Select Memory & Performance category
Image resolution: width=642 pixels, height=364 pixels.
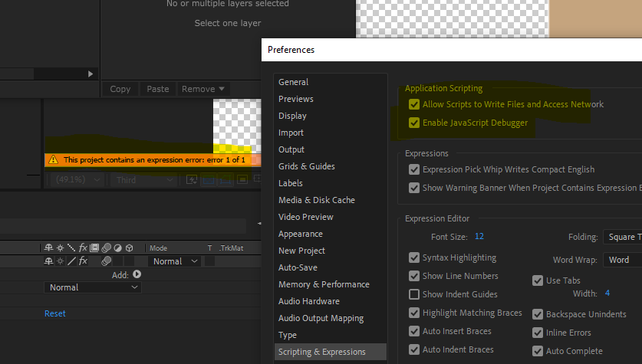click(x=330, y=284)
